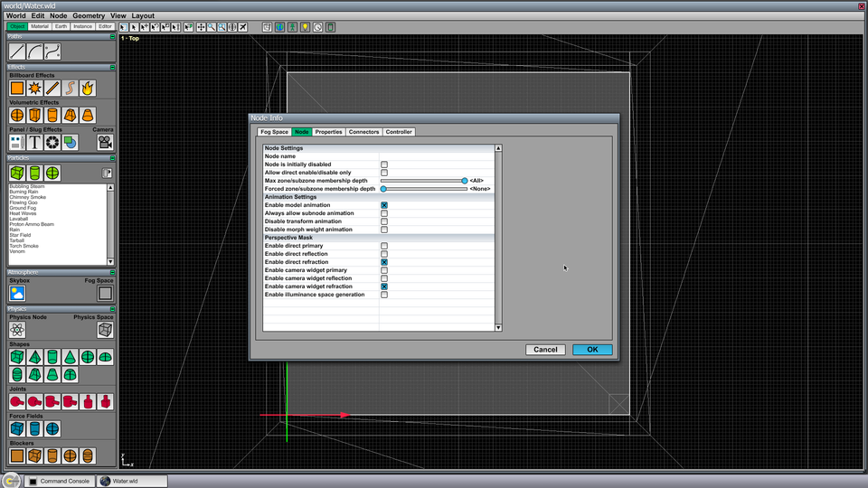The height and width of the screenshot is (488, 868).
Task: Choose the text panel effect icon
Action: (x=34, y=142)
